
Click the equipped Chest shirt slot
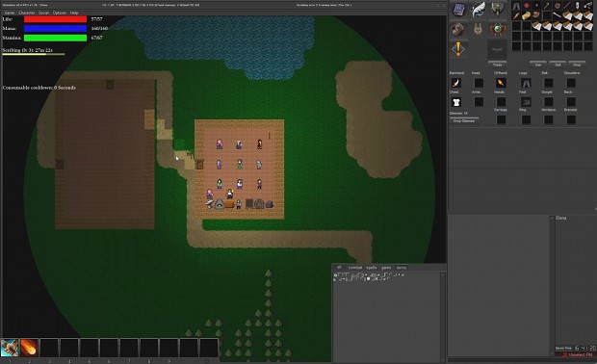pos(456,102)
